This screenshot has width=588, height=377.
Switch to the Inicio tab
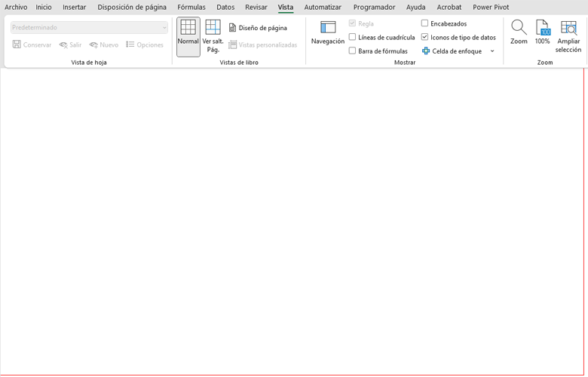pyautogui.click(x=44, y=7)
